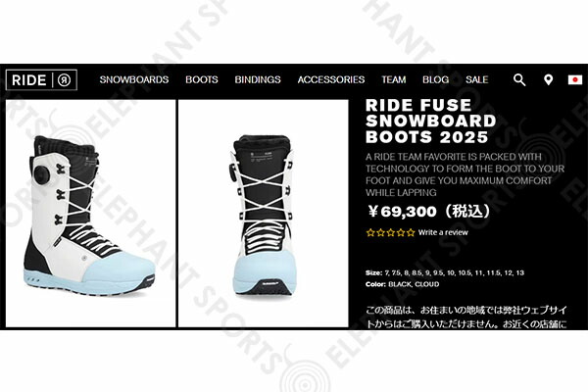Open the Team page link
The width and height of the screenshot is (588, 392).
coord(394,79)
